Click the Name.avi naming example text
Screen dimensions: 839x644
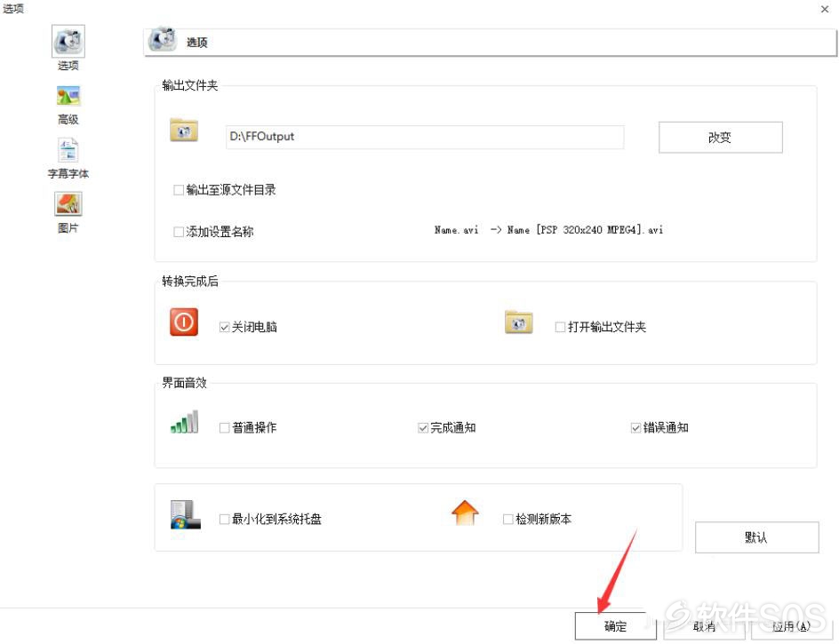point(548,230)
